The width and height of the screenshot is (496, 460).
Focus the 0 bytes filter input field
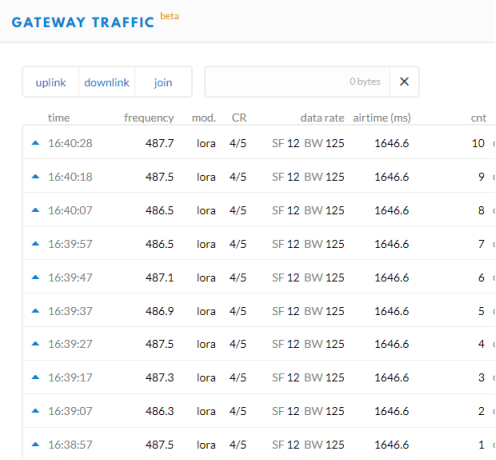pyautogui.click(x=297, y=82)
